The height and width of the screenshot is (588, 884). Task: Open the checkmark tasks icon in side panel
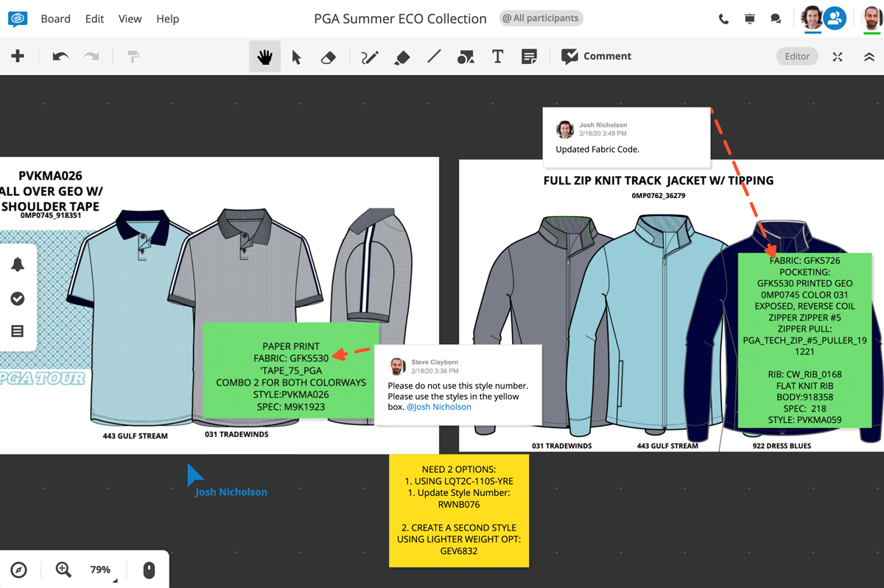18,298
